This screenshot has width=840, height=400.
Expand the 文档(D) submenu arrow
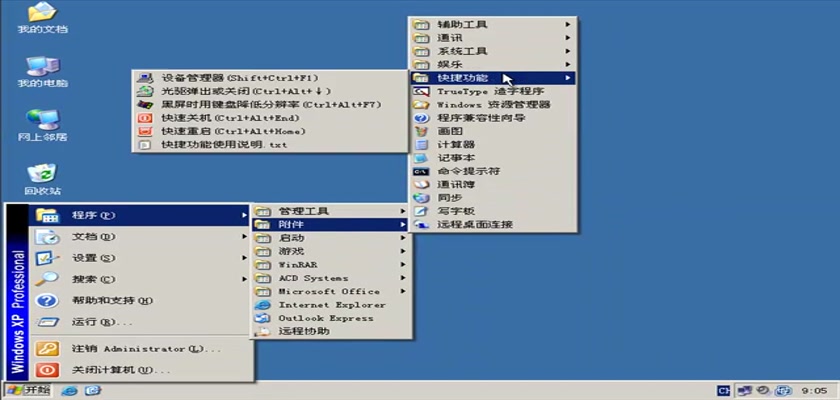[x=245, y=236]
